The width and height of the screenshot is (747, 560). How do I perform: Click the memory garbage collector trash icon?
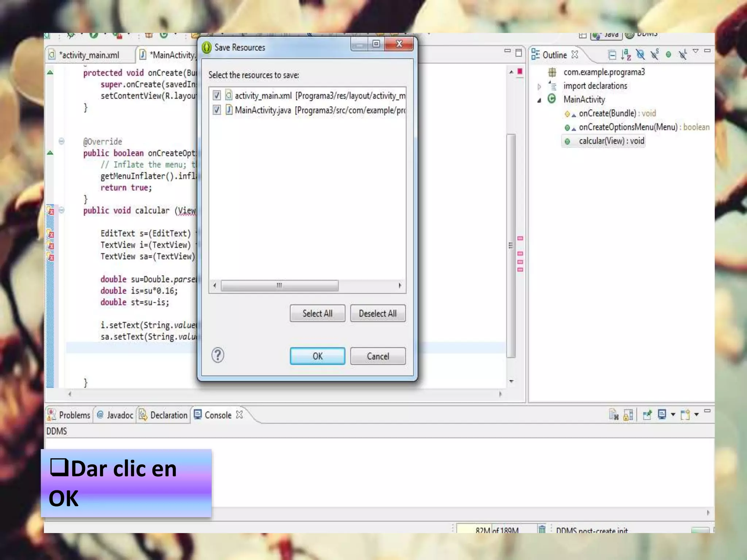(x=542, y=529)
